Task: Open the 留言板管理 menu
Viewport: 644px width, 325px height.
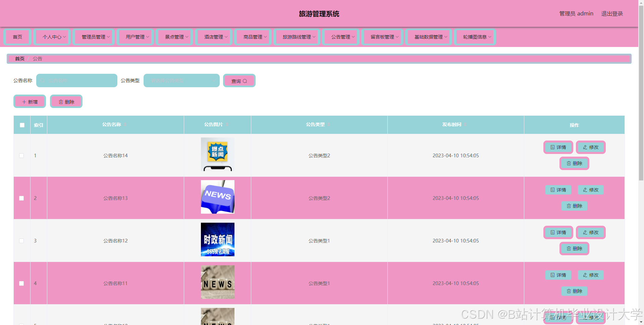Action: point(382,37)
